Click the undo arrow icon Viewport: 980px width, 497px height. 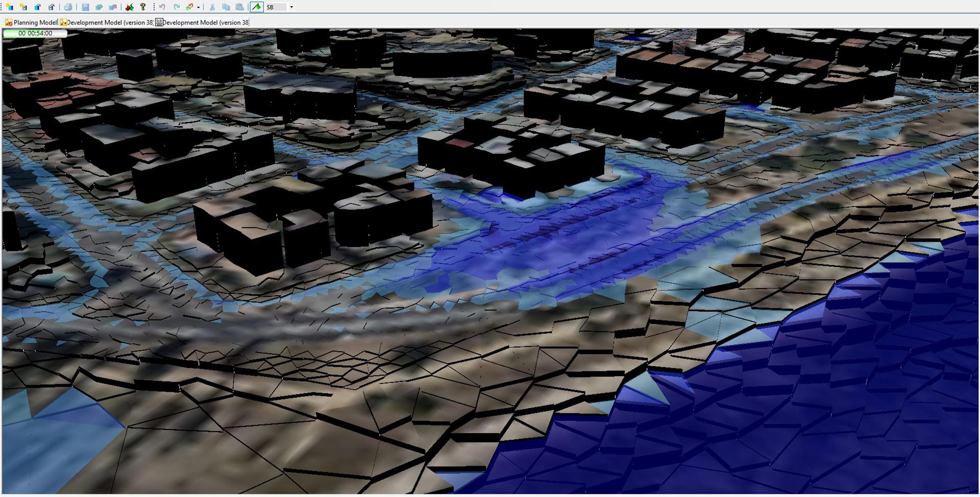tap(162, 7)
